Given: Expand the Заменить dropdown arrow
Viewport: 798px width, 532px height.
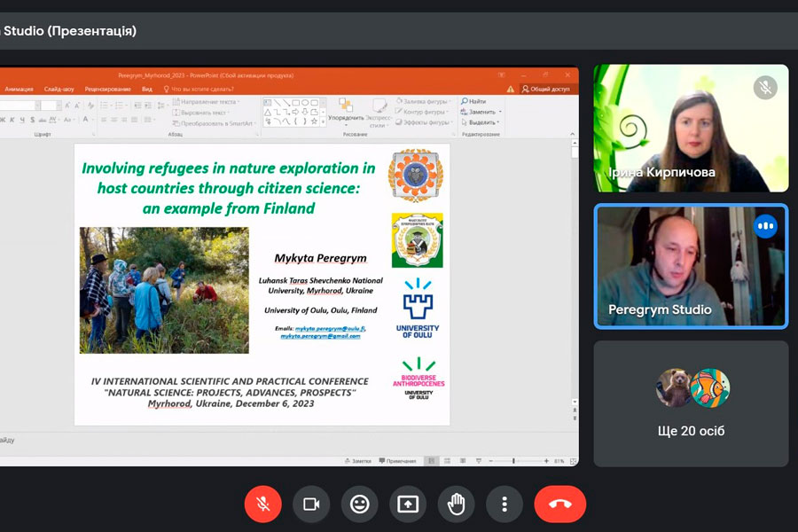Looking at the screenshot, I should click(x=498, y=113).
